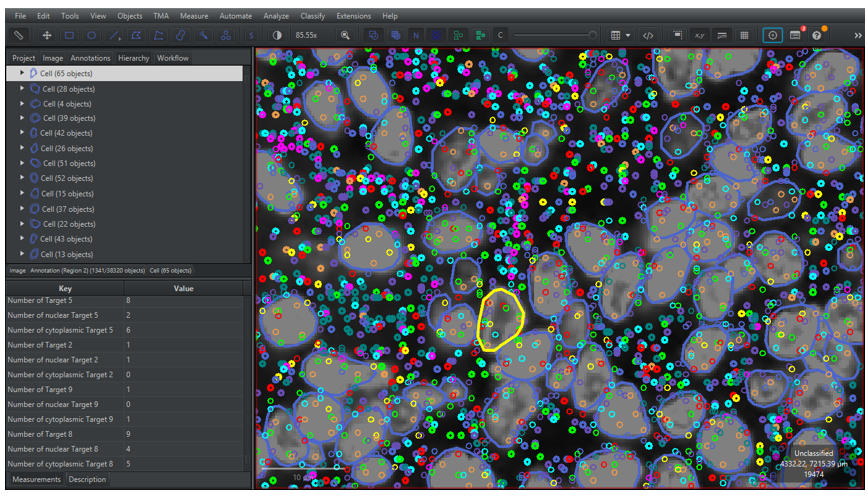Click the yellow-outlined selected cell
868x496 pixels.
tap(500, 320)
